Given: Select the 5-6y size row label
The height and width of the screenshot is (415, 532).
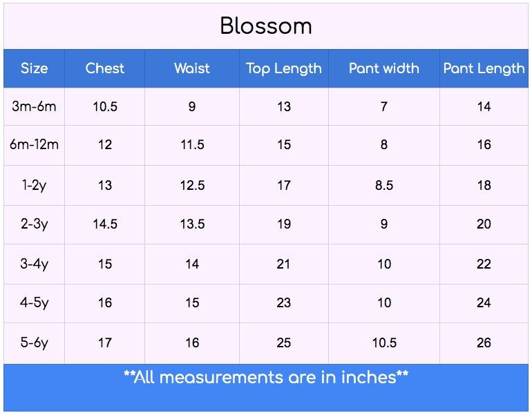Looking at the screenshot, I should point(35,342).
